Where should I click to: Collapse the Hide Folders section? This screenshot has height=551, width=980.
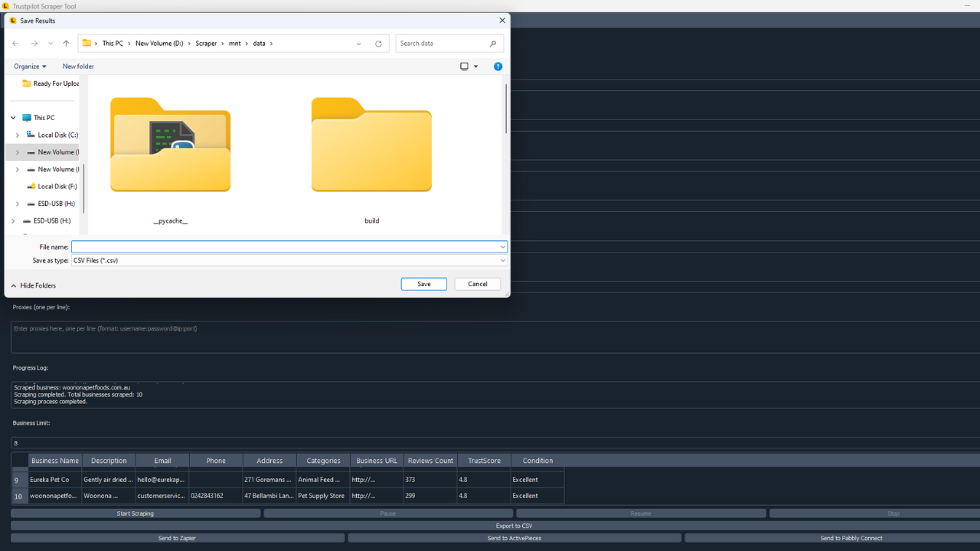pyautogui.click(x=32, y=285)
